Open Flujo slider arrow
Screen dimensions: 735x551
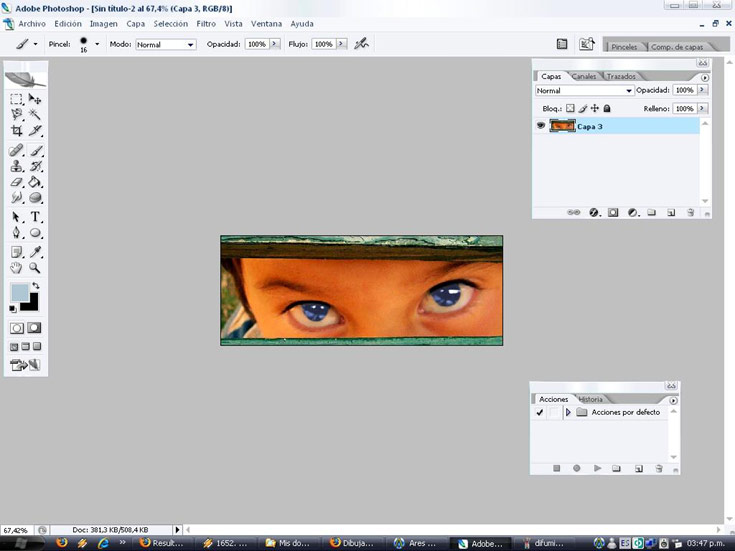click(x=341, y=44)
